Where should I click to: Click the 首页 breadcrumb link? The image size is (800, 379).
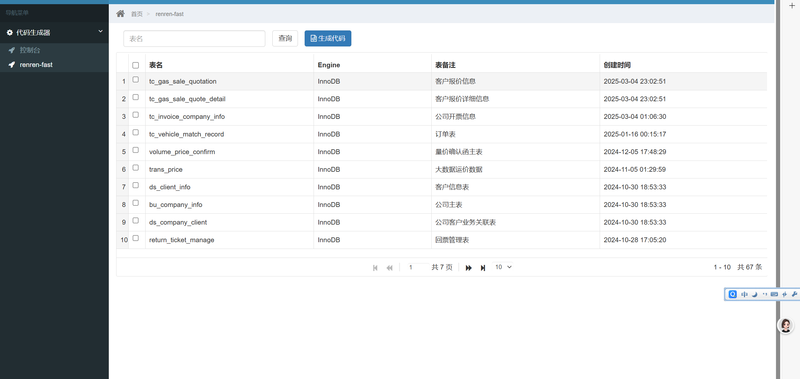pyautogui.click(x=137, y=14)
